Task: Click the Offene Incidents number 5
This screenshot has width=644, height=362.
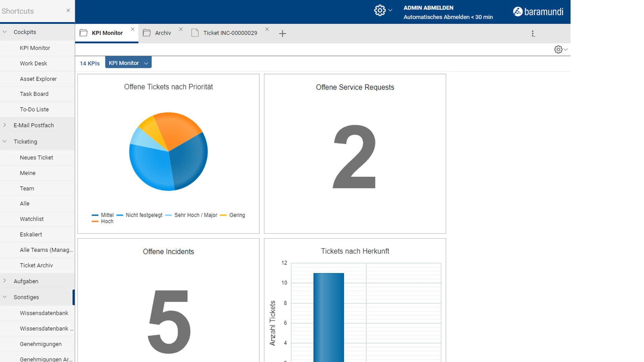Action: (169, 322)
